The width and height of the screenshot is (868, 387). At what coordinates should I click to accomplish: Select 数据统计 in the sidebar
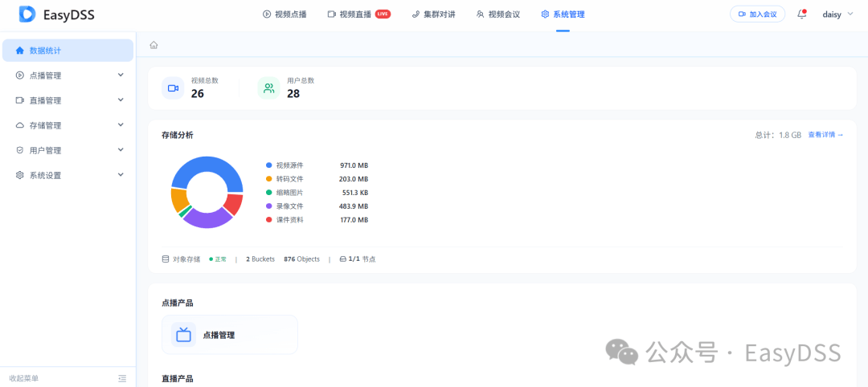68,51
